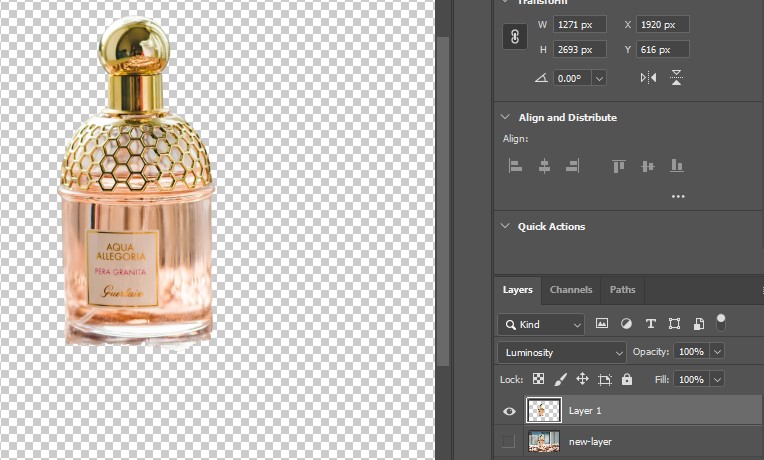This screenshot has width=764, height=460.
Task: Toggle layer filtering on or off
Action: coord(721,323)
